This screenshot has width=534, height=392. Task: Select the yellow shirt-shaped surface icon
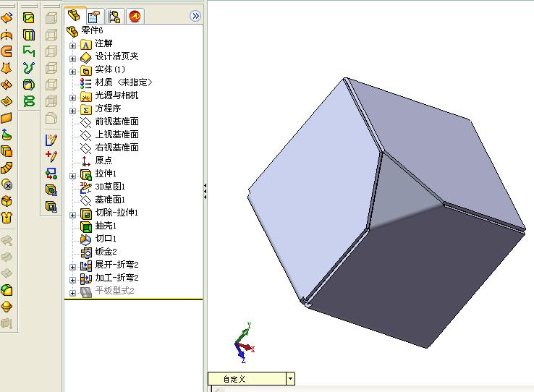point(7,218)
